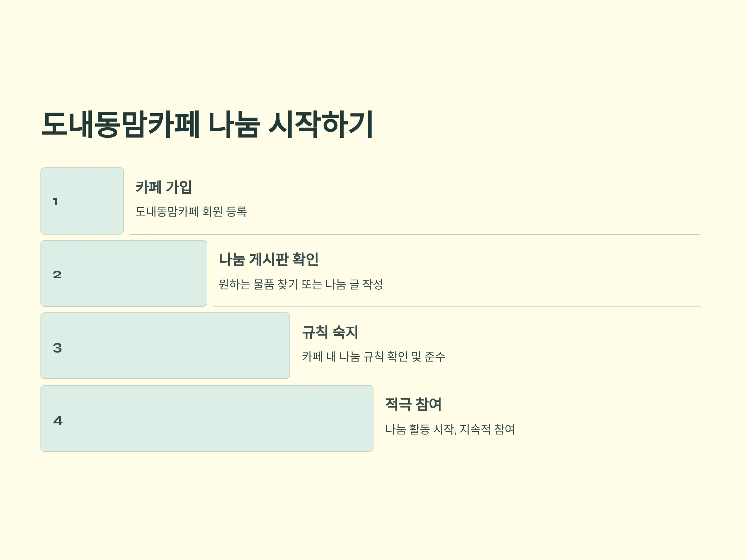Click the number 2 label
The image size is (747, 560).
pos(57,274)
